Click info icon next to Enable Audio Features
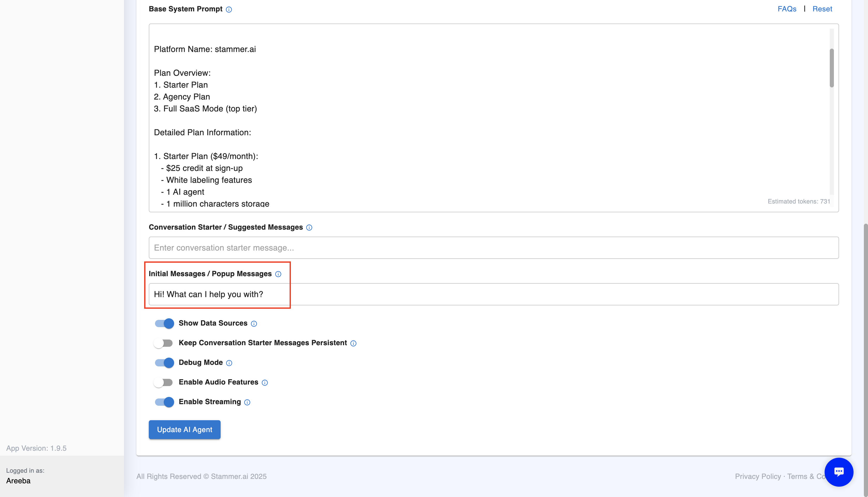The width and height of the screenshot is (868, 497). (265, 383)
